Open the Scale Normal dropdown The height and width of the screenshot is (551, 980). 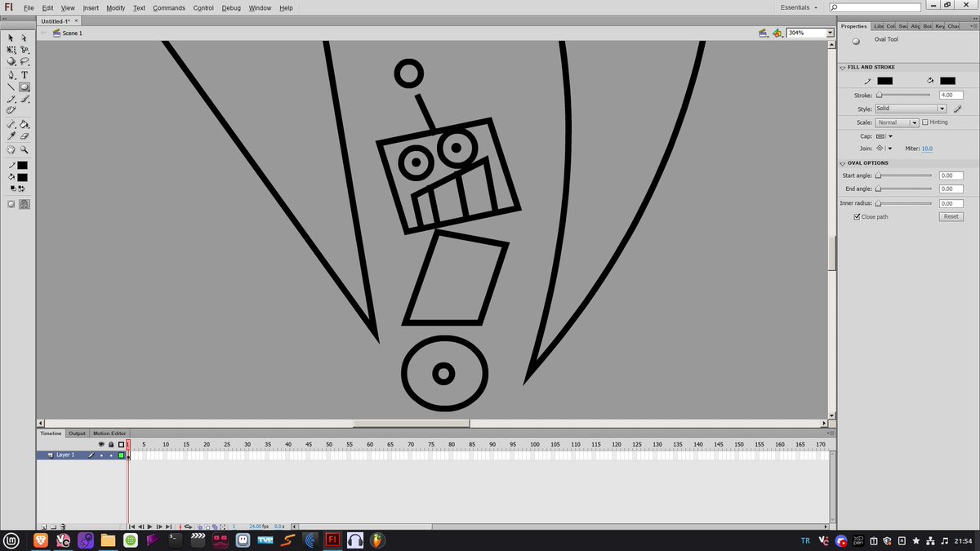coord(897,122)
